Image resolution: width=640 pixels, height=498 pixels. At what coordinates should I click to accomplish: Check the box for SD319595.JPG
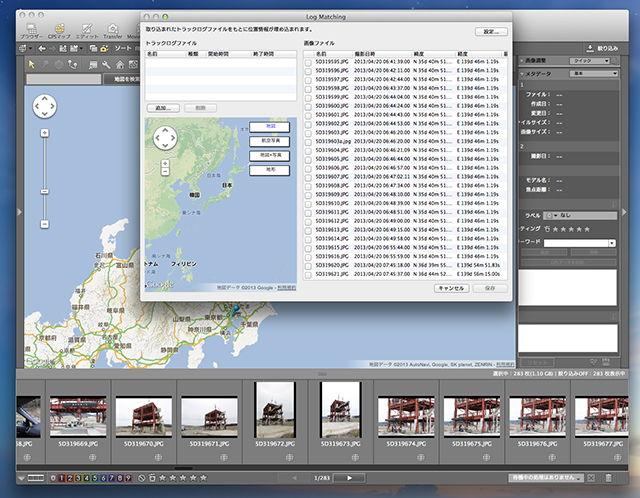[309, 63]
